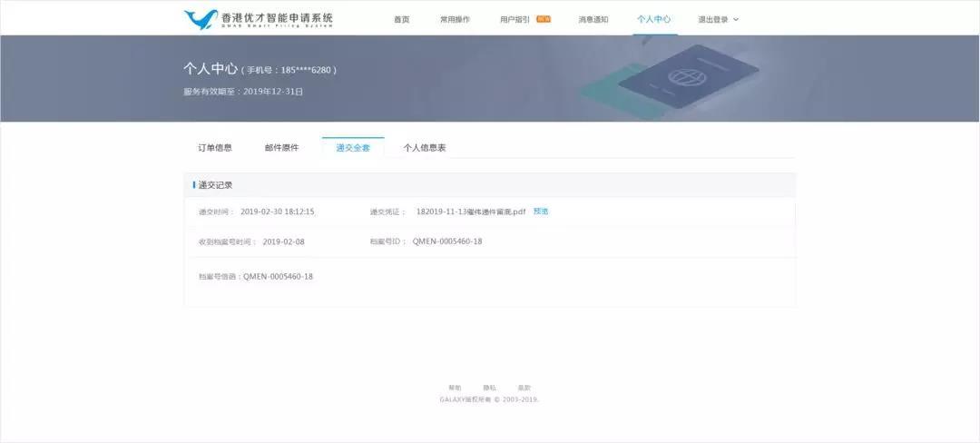
Task: Select 个人中心 in the top navigation
Action: (x=653, y=19)
